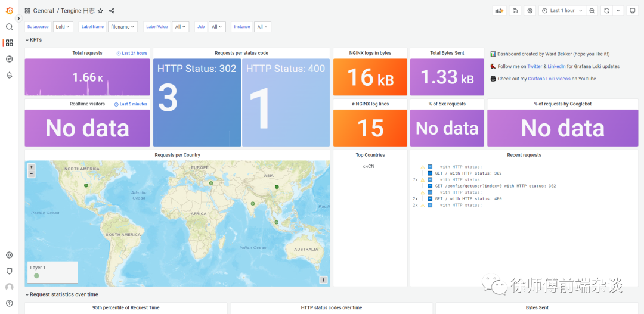Screen dimensions: 644x314
Task: Open Job All dropdown
Action: [217, 27]
